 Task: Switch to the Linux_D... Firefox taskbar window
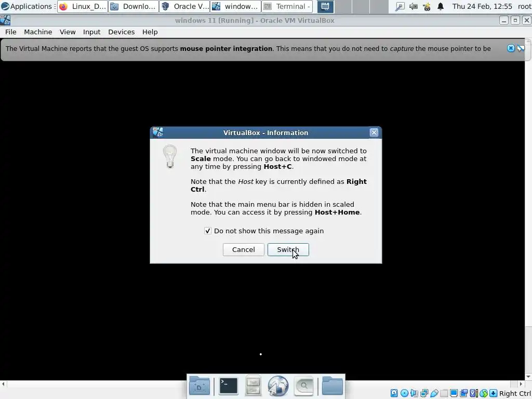(83, 6)
